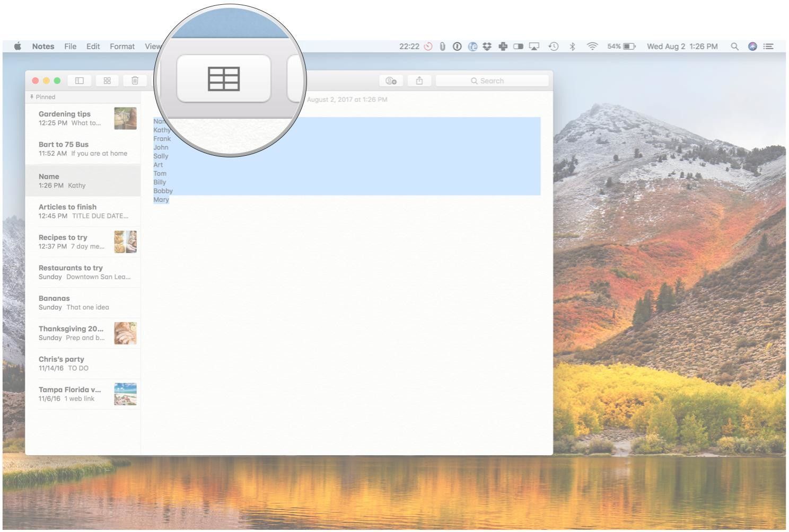
Task: Switch to attachments browser grid view
Action: click(107, 81)
